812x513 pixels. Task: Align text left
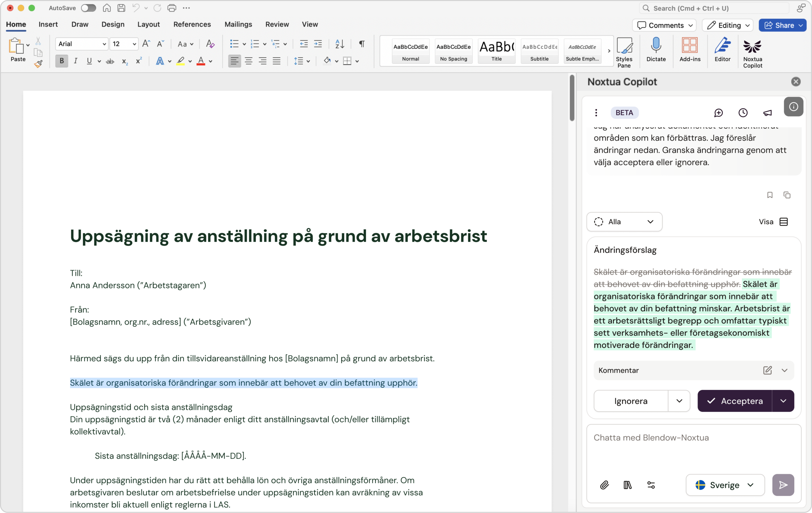(x=234, y=61)
